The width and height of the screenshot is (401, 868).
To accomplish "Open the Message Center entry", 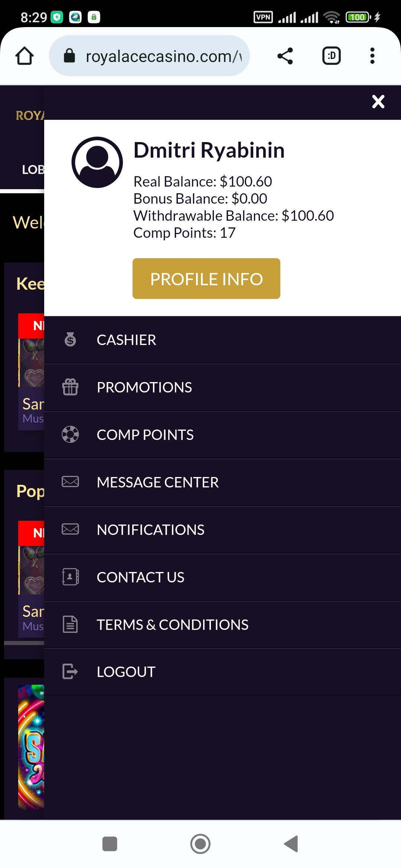I will 157,483.
